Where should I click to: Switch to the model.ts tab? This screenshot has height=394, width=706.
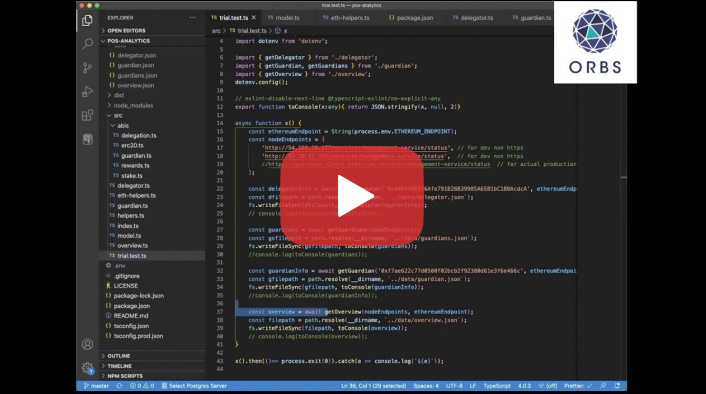coord(284,18)
